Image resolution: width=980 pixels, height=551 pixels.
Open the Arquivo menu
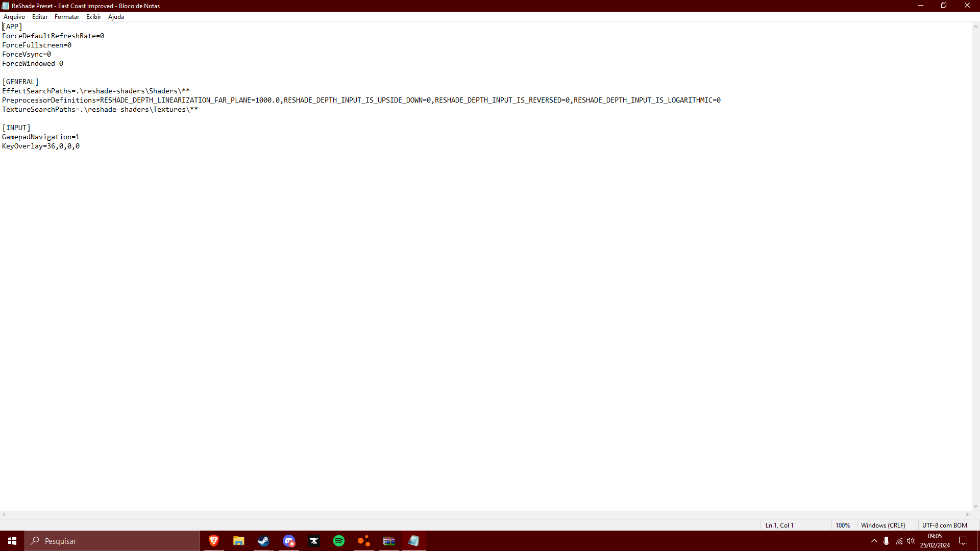coord(14,17)
